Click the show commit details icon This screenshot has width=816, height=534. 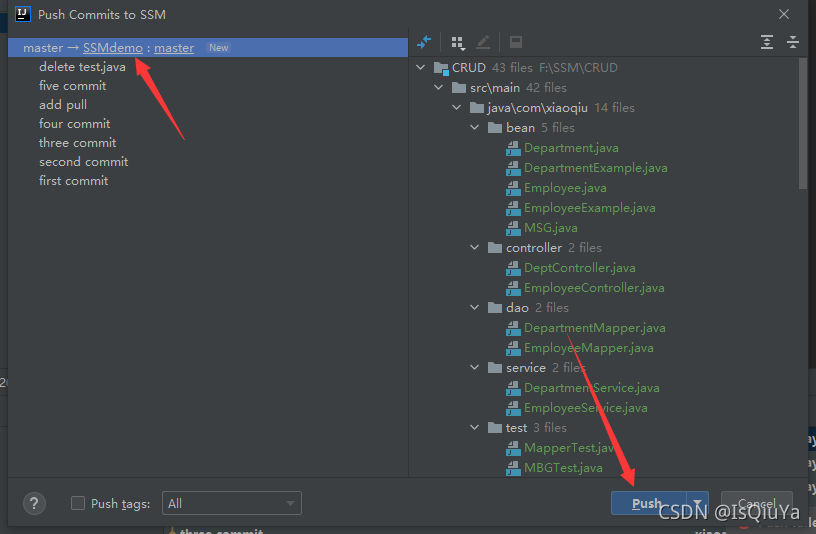tap(516, 42)
